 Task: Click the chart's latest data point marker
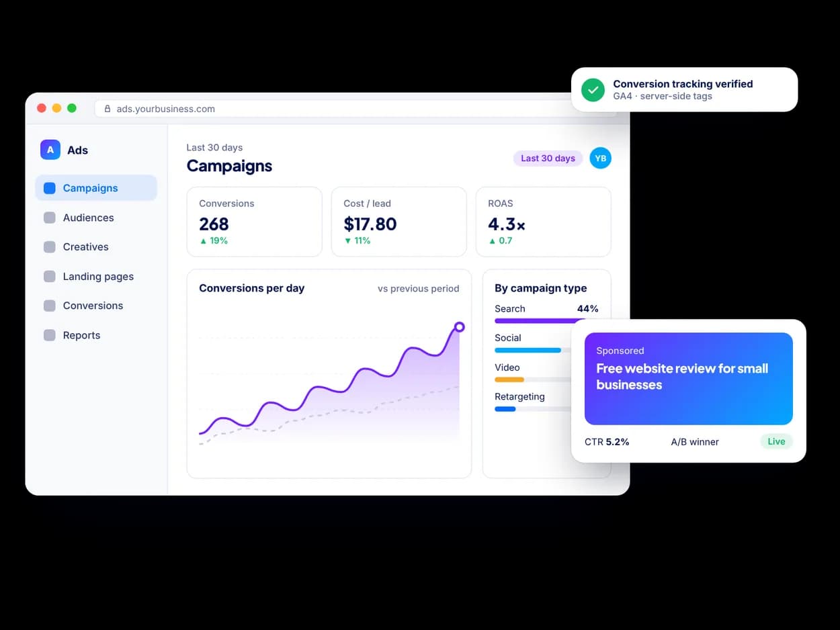pos(460,327)
